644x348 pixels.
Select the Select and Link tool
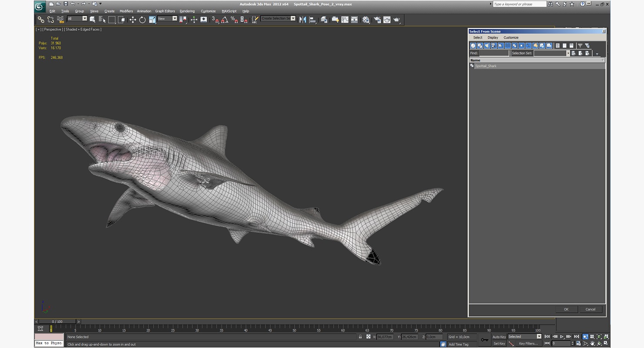[x=40, y=20]
